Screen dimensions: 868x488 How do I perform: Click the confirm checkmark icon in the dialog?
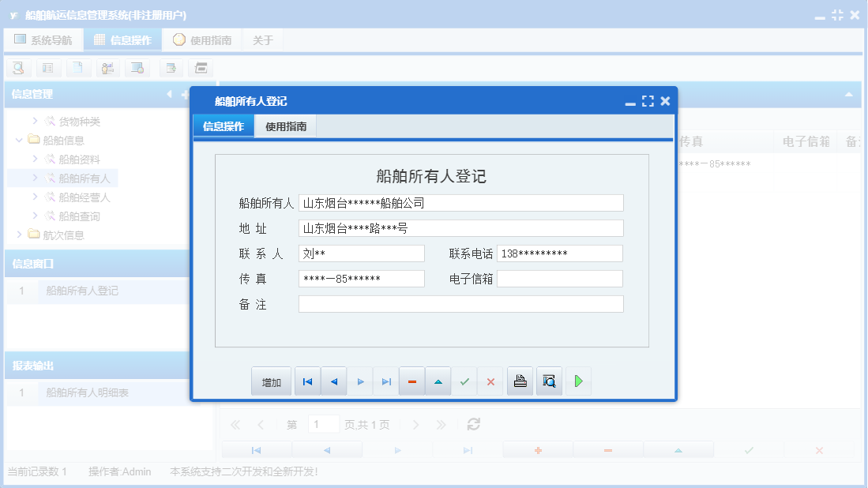point(464,381)
